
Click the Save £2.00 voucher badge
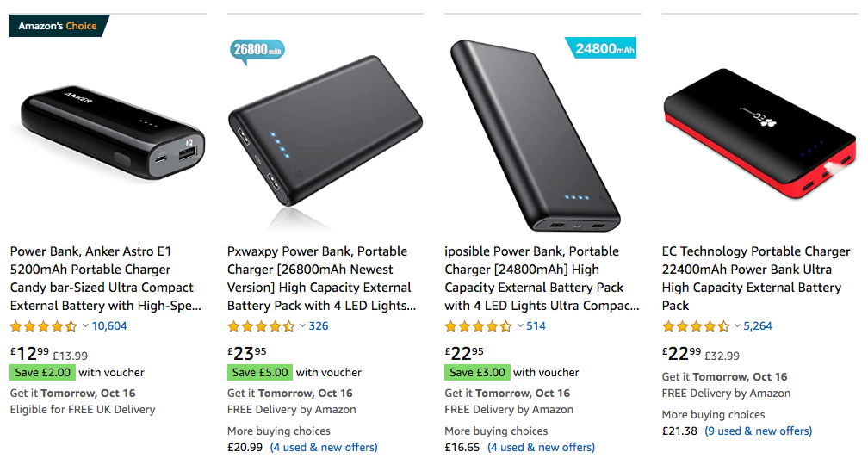(x=42, y=373)
